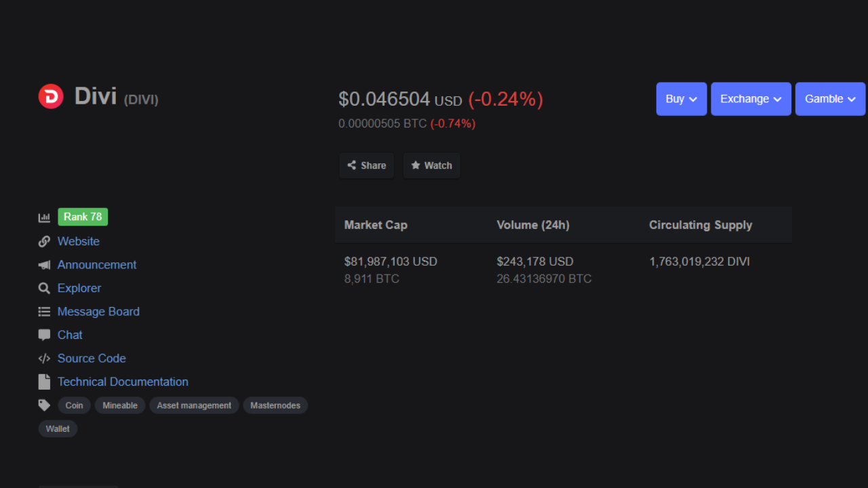
Task: Click the document icon beside Technical Documentation
Action: coord(44,382)
